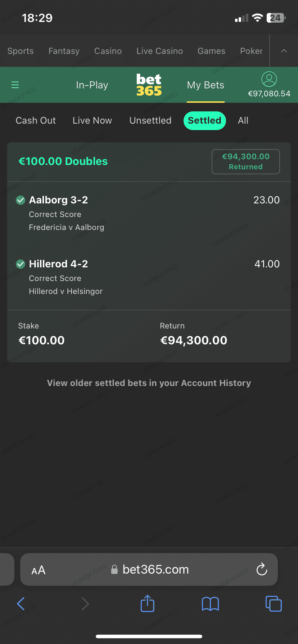This screenshot has height=644, width=298.
Task: Select the Cash Out tab
Action: [x=36, y=120]
